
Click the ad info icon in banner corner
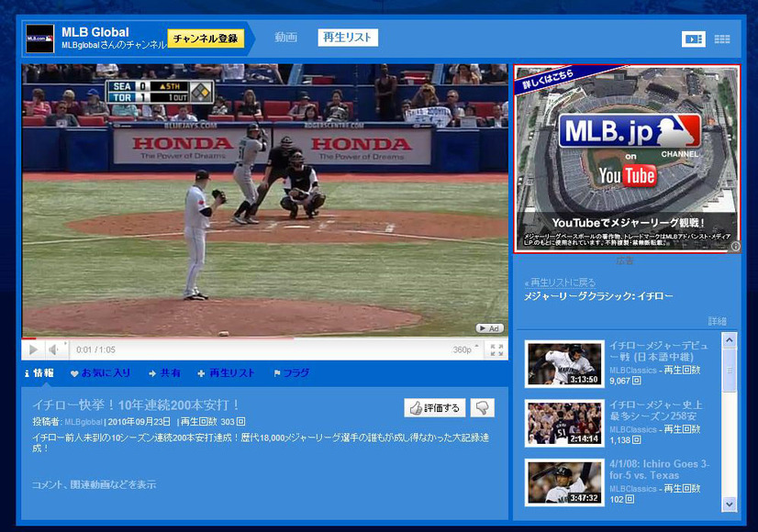point(735,247)
